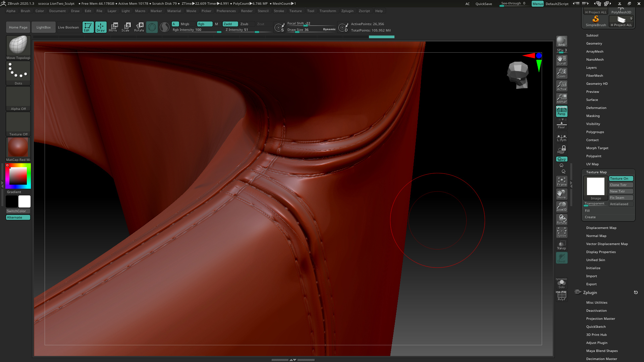Select the Scale tool

click(x=126, y=27)
